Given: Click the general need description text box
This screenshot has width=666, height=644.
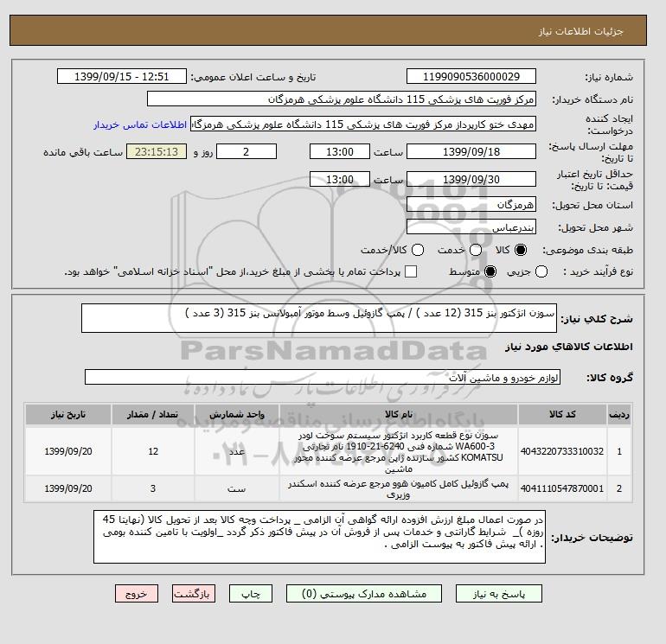Looking at the screenshot, I should [319, 318].
